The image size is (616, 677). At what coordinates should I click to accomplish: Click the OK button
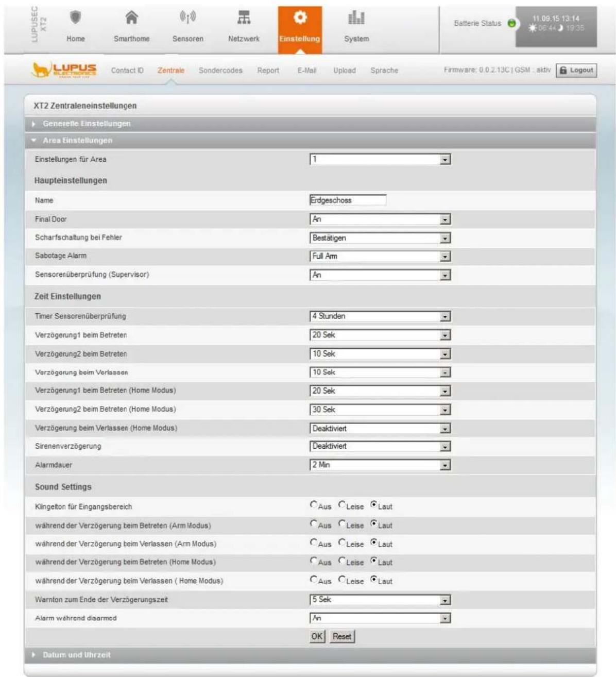(317, 636)
